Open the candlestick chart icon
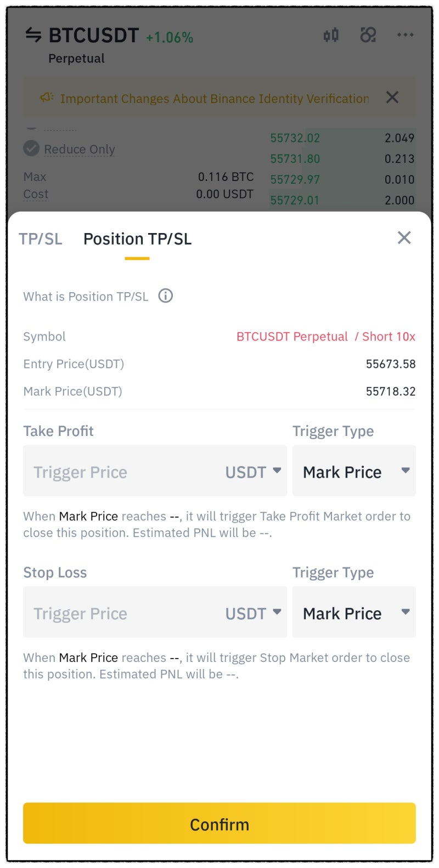The image size is (439, 868). 331,36
